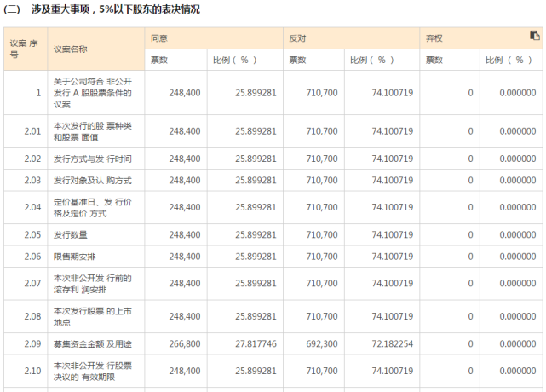Select proposal number 2.09 cell
Image resolution: width=546 pixels, height=392 pixels.
26,344
